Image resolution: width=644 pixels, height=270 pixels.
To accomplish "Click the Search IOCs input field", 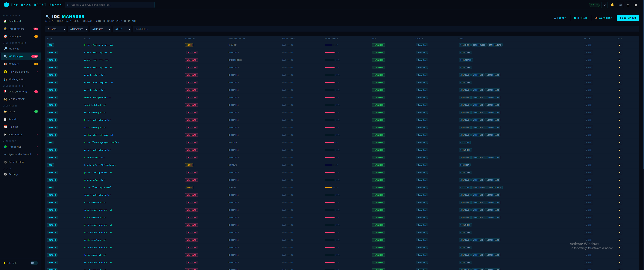I will pos(385,29).
